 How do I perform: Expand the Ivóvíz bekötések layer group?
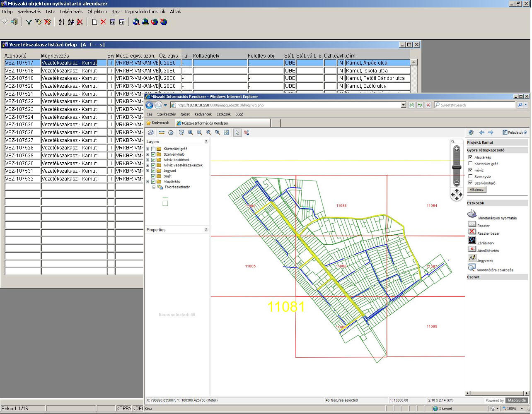coord(148,160)
